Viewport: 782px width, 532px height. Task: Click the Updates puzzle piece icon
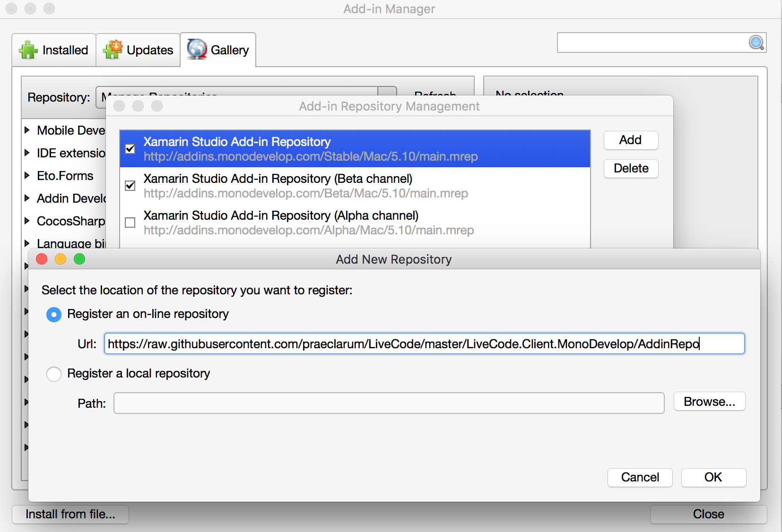coord(113,50)
